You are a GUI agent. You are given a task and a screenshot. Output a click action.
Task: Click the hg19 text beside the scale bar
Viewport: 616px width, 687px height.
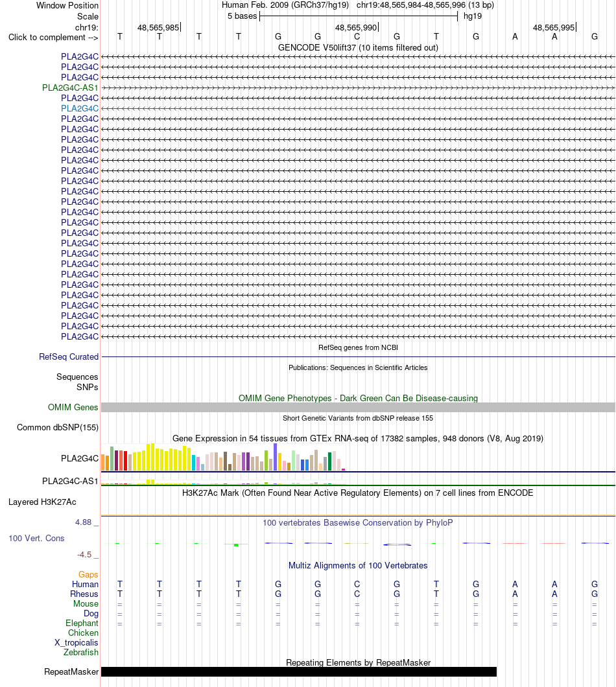point(473,16)
